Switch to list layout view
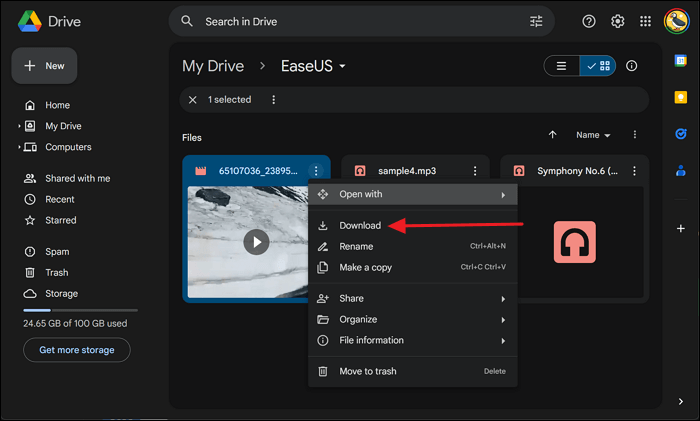The height and width of the screenshot is (421, 700). pos(561,66)
